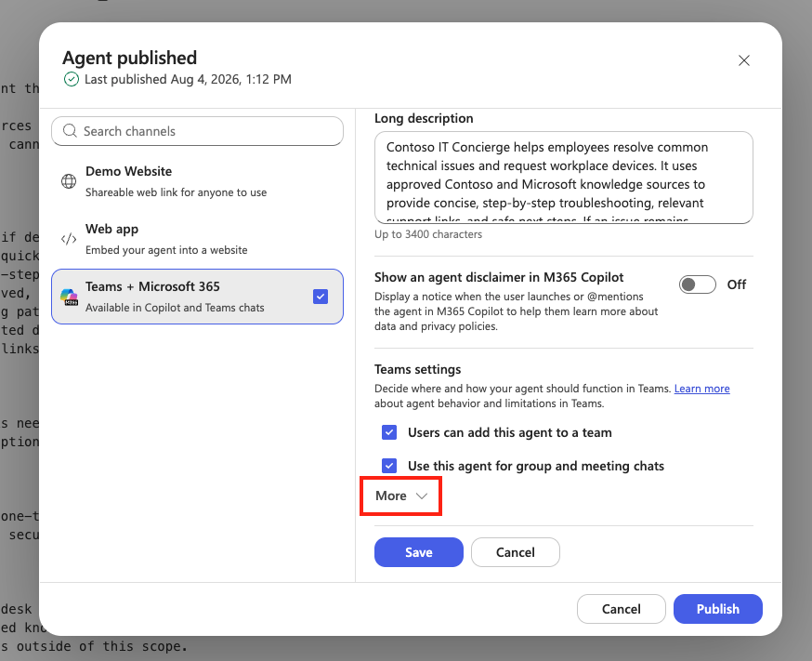Viewport: 812px width, 661px height.
Task: Click the Teams + Microsoft 365 logo icon
Action: [69, 297]
